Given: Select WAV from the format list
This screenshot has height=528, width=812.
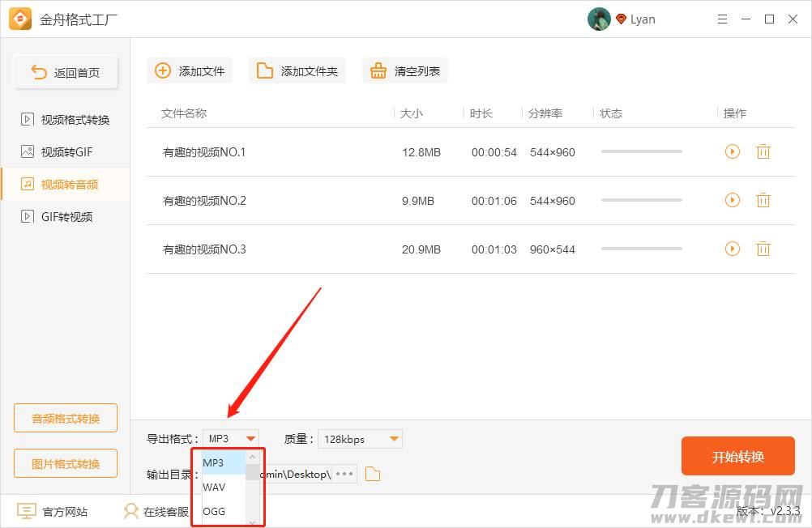Looking at the screenshot, I should [214, 487].
